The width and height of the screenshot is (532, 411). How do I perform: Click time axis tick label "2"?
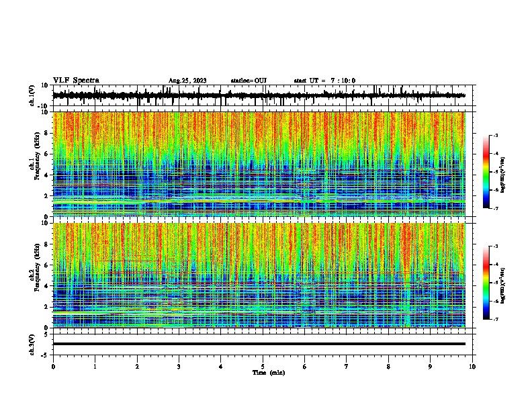tap(137, 367)
